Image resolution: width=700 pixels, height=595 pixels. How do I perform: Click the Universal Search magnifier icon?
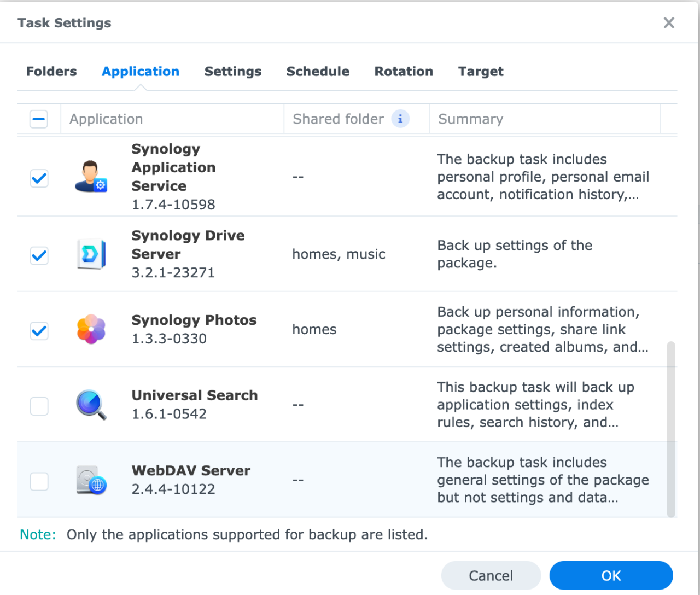(x=91, y=405)
